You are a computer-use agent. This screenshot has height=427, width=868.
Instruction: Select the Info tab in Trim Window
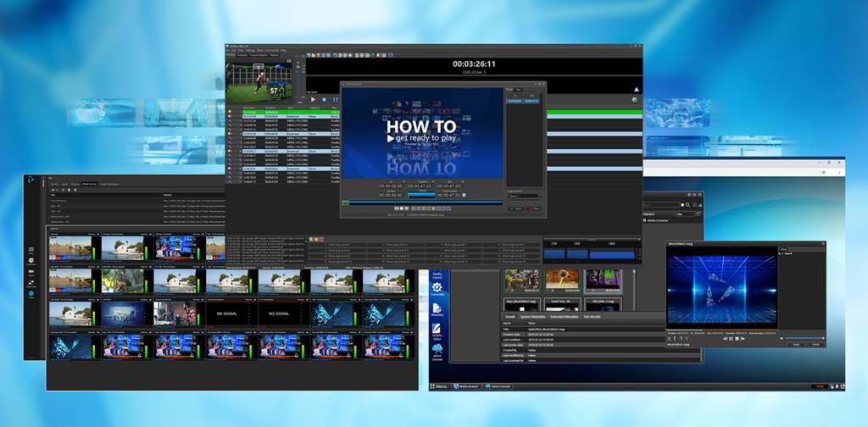point(518,90)
